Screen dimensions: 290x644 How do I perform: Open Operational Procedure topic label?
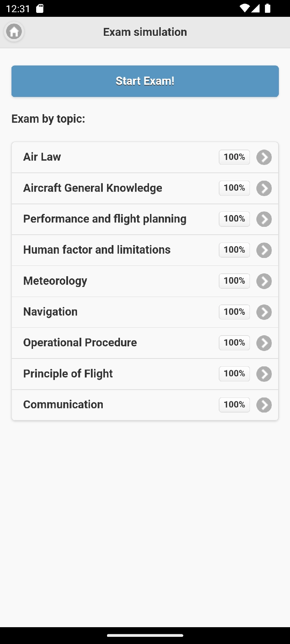pos(80,342)
